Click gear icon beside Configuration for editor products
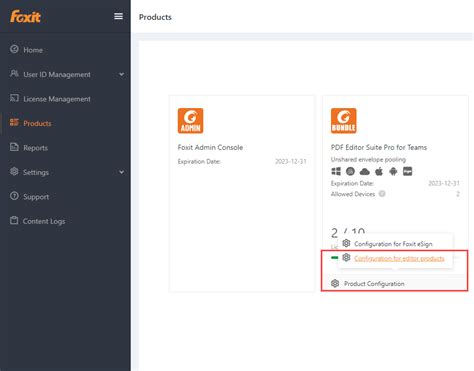Screen dimensions: 474x371 pyautogui.click(x=346, y=258)
